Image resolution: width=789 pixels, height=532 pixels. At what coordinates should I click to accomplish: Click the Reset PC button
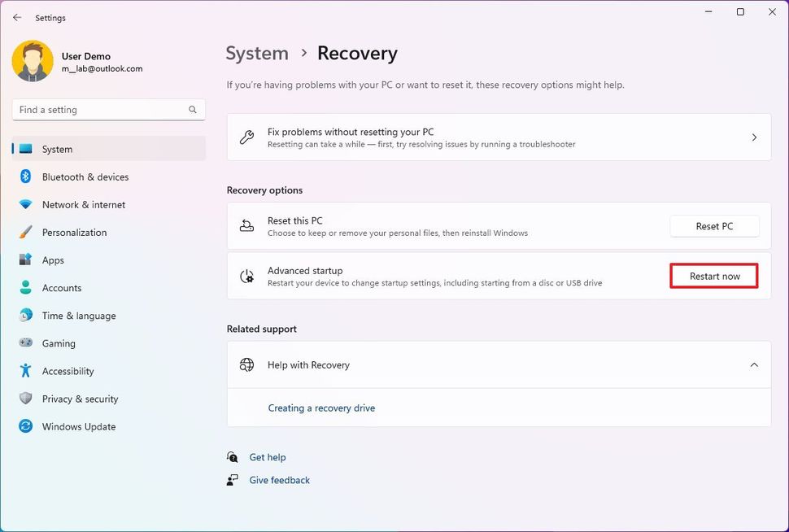(714, 226)
